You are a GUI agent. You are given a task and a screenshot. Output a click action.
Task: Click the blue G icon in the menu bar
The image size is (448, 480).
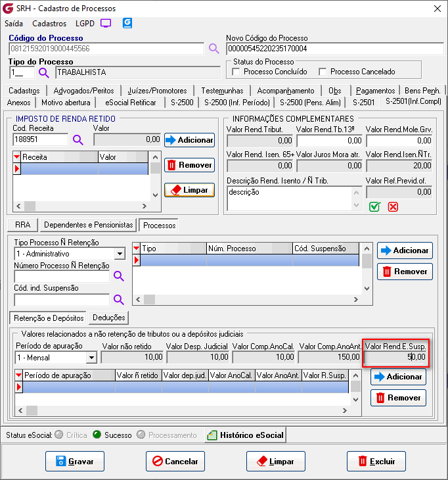coord(127,23)
